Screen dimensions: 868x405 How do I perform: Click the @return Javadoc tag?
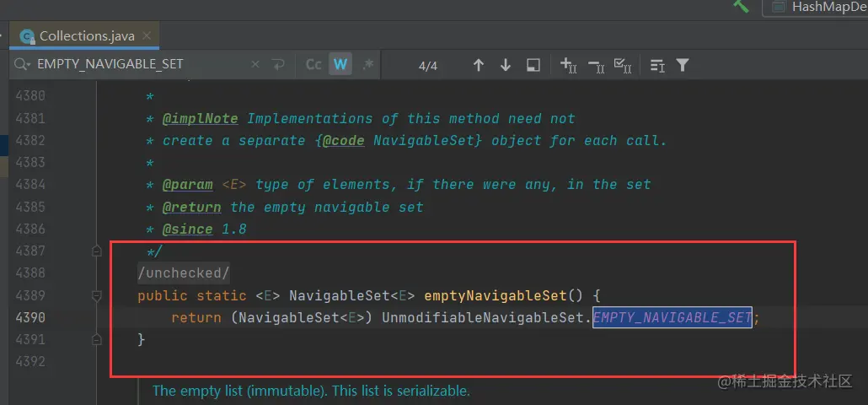(191, 208)
